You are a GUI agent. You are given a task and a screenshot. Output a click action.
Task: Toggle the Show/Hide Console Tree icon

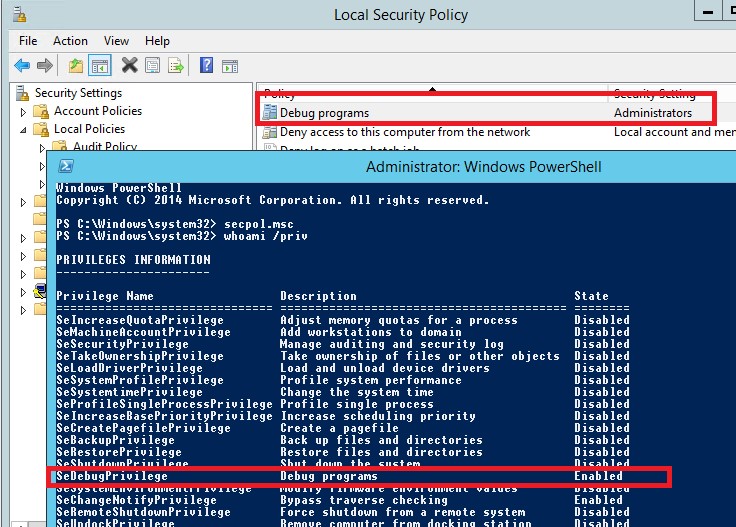(99, 66)
